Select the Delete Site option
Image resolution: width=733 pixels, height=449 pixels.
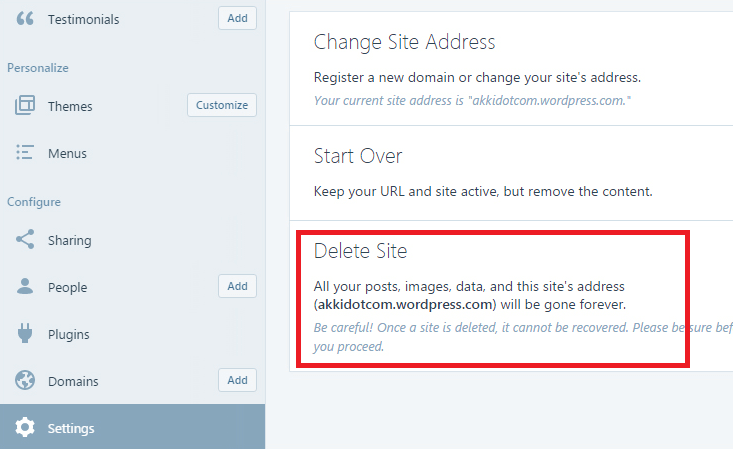360,251
